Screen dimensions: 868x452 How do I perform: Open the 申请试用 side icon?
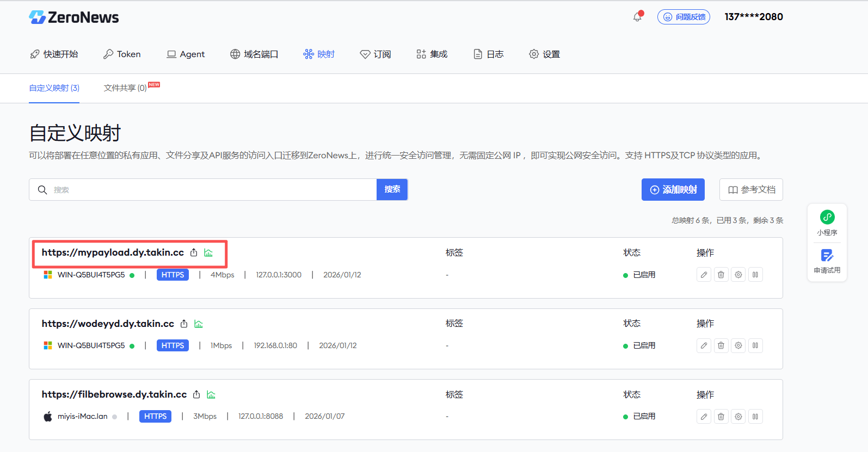coord(827,261)
